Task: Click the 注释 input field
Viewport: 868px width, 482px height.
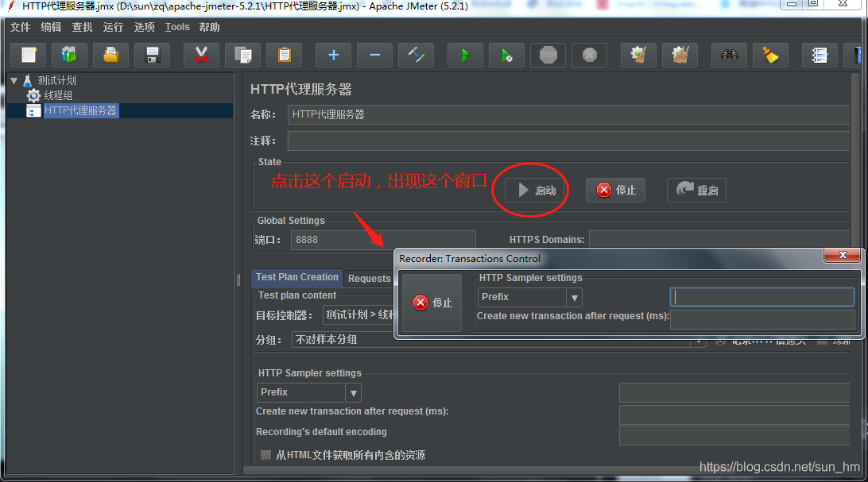Action: 568,141
